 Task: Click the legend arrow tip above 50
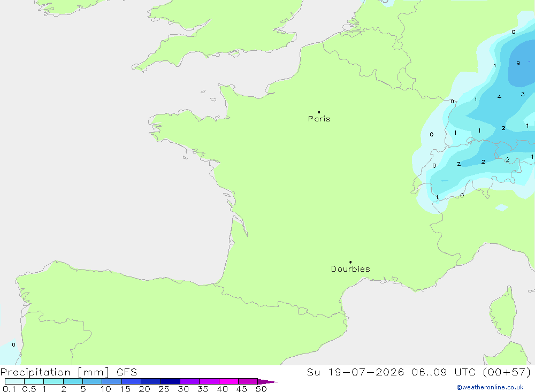tap(267, 382)
